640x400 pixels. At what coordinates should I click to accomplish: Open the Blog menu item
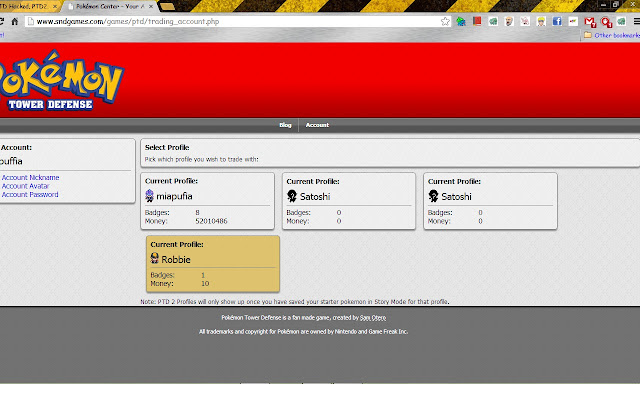point(285,125)
